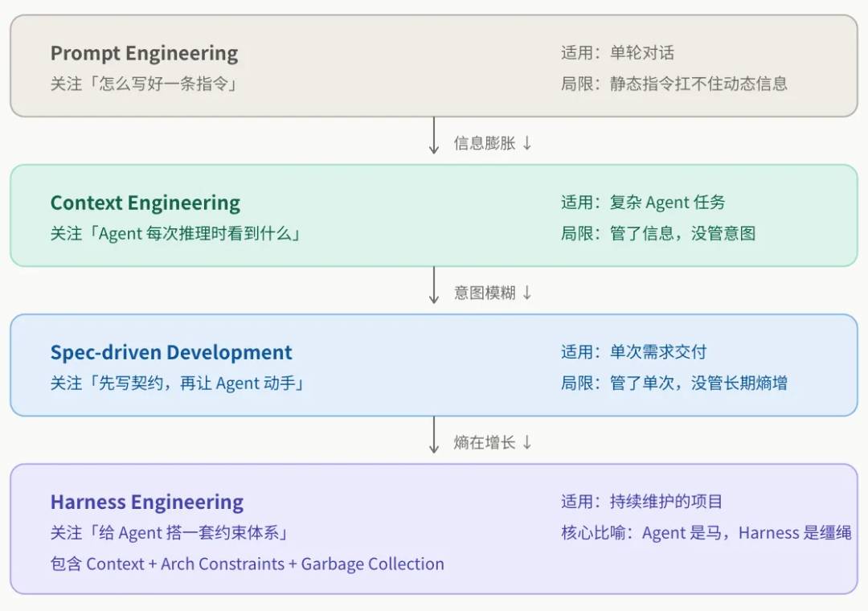
Task: Click the "Harness Engineering" title
Action: point(147,502)
